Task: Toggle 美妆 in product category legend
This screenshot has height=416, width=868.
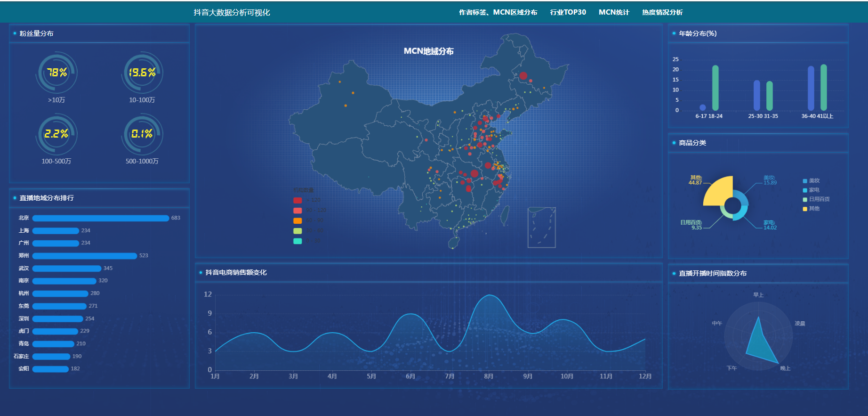Action: coord(811,181)
